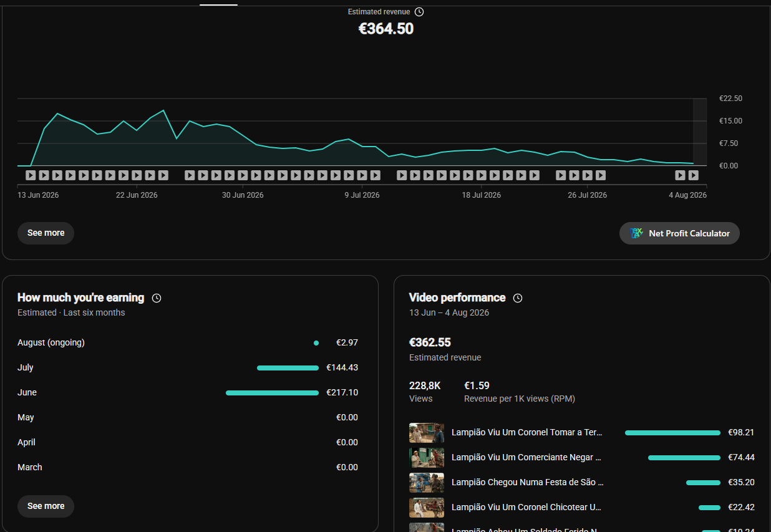Open thumbnail of Lampião Chegou Numa Festa video
Viewport: 771px width, 532px height.
(427, 482)
